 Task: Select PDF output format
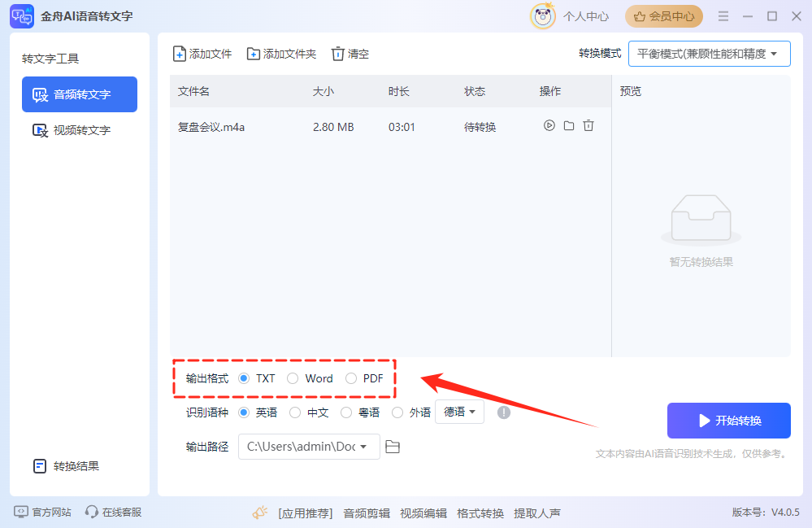point(351,378)
